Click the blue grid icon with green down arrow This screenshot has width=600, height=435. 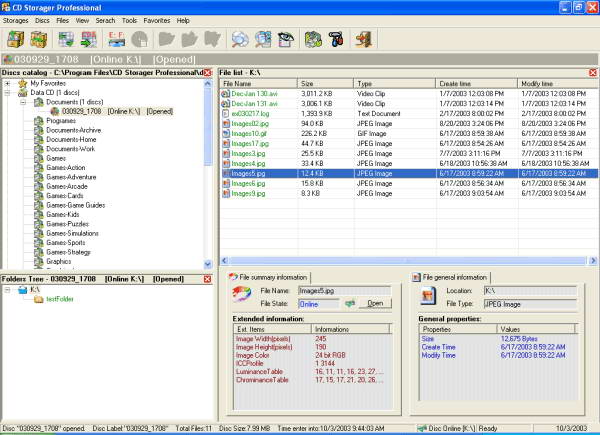point(66,39)
